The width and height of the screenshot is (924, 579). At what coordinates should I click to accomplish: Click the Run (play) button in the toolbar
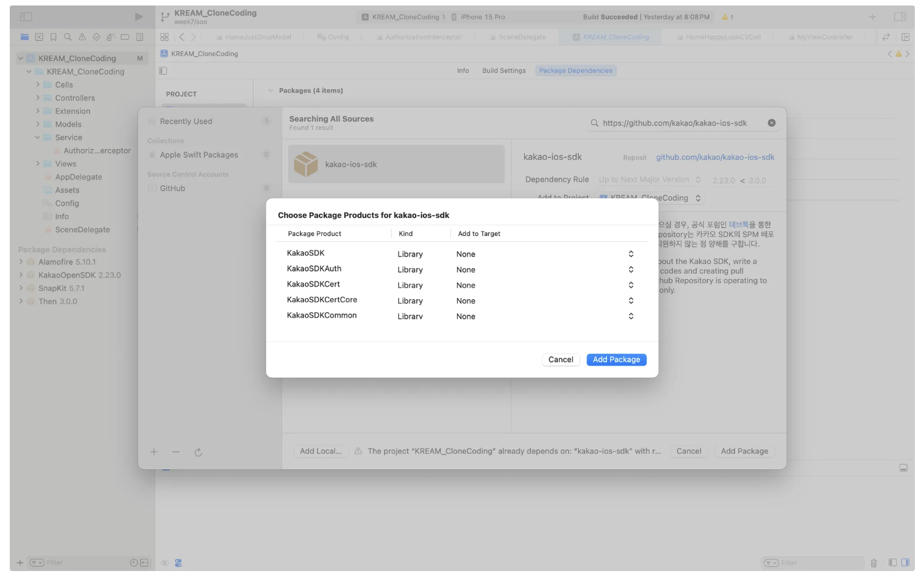coord(139,16)
